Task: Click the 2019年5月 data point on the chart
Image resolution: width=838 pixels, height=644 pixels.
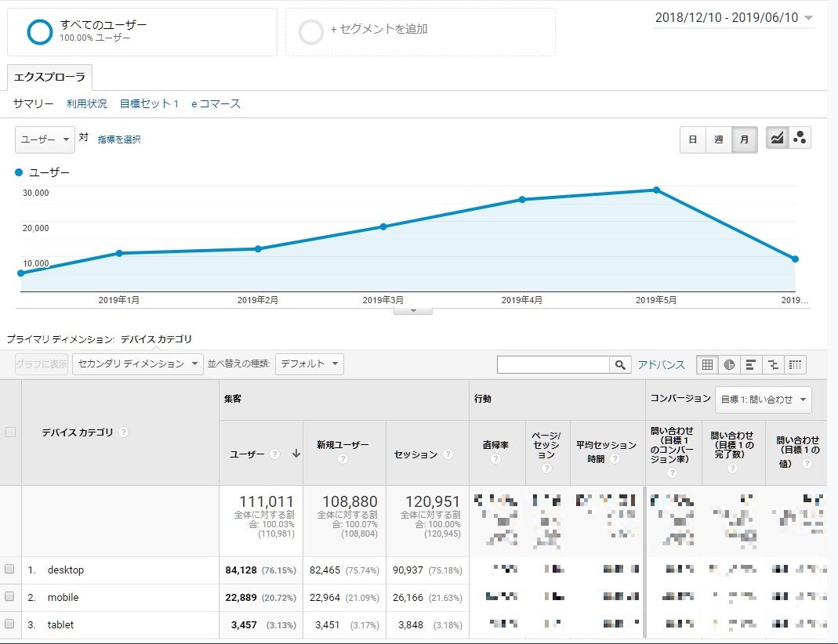Action: click(x=656, y=190)
